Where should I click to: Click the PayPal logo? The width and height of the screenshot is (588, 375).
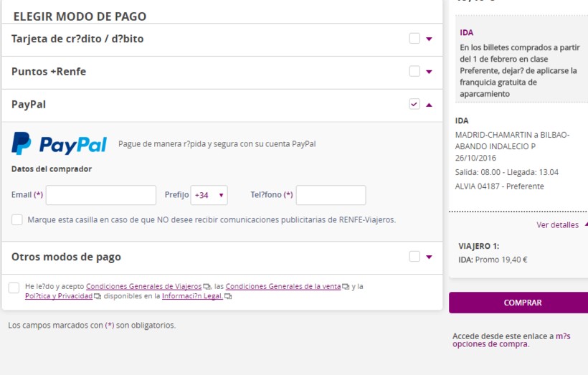60,143
